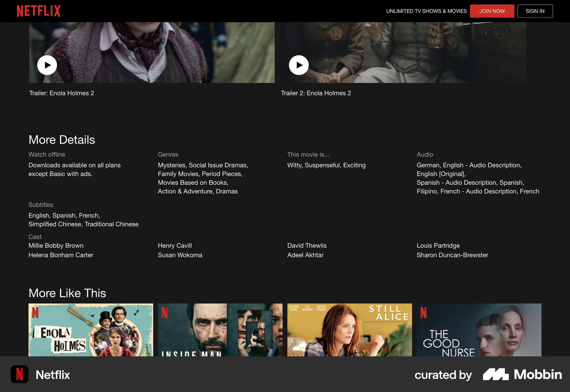The width and height of the screenshot is (570, 392).
Task: Play the trailer for Enola Holmes 2
Action: [47, 65]
